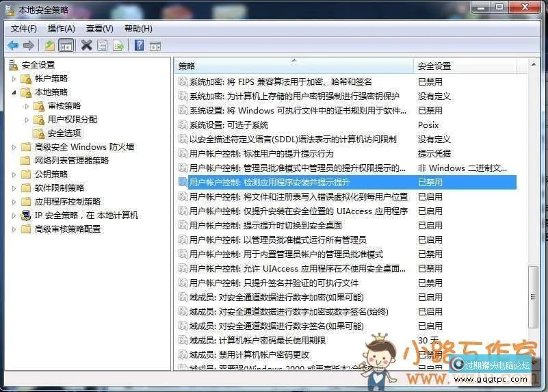
Task: Collapse the 本地策略 tree node arrow
Action: click(x=14, y=92)
